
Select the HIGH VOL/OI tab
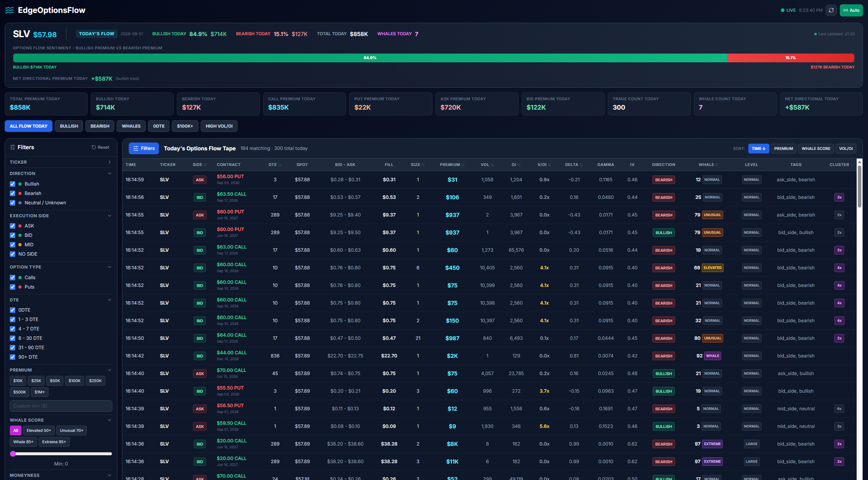(x=219, y=126)
